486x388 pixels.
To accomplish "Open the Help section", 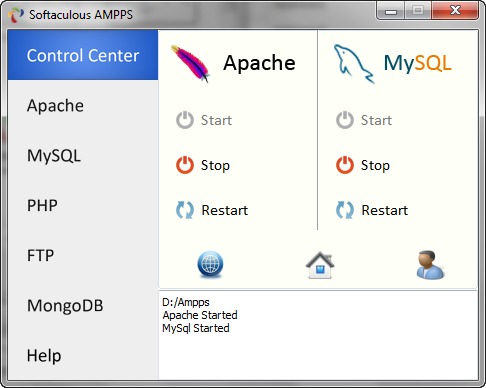I will pos(83,355).
